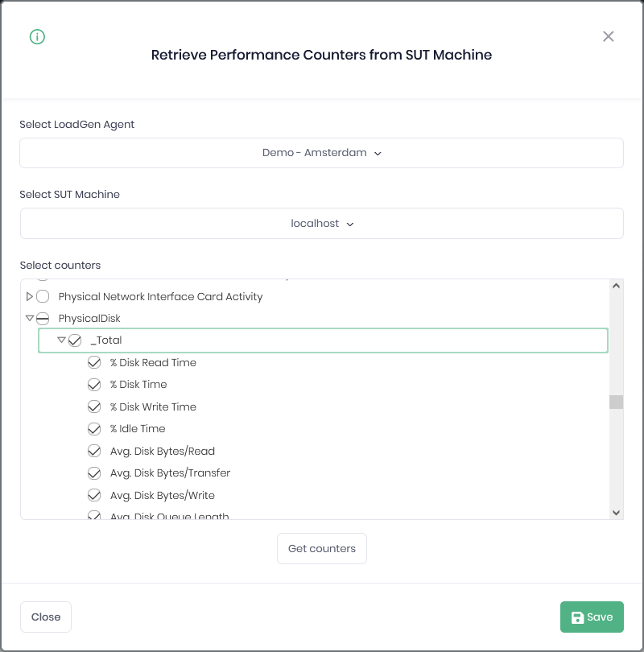Uncheck % Disk Read Time counter

[x=94, y=363]
